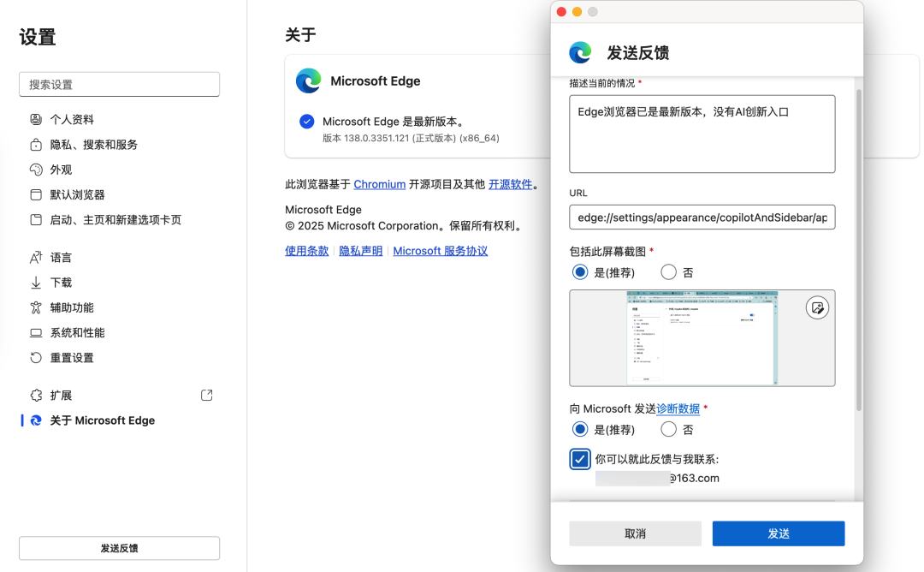Click the puzzle piece icon beside 扩展
This screenshot has width=924, height=572.
36,395
